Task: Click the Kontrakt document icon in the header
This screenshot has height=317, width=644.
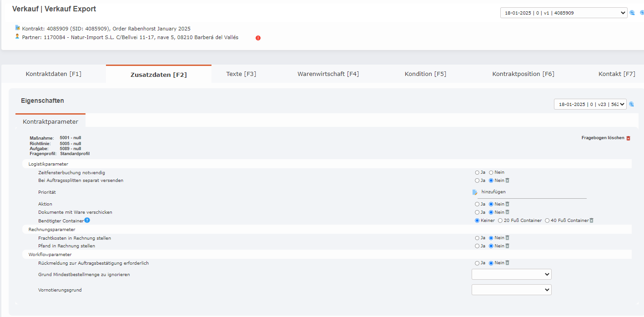Action: pos(18,28)
